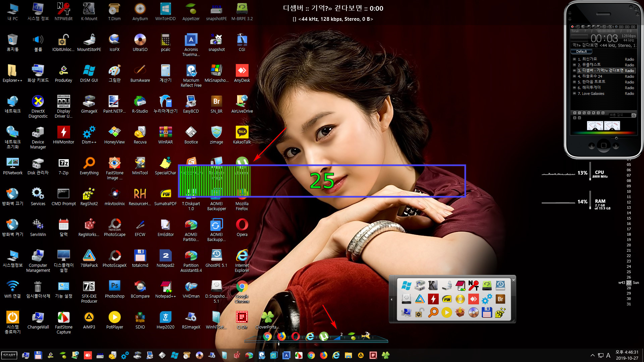
Task: Launch PotPlayer from the desktop
Action: tap(114, 320)
